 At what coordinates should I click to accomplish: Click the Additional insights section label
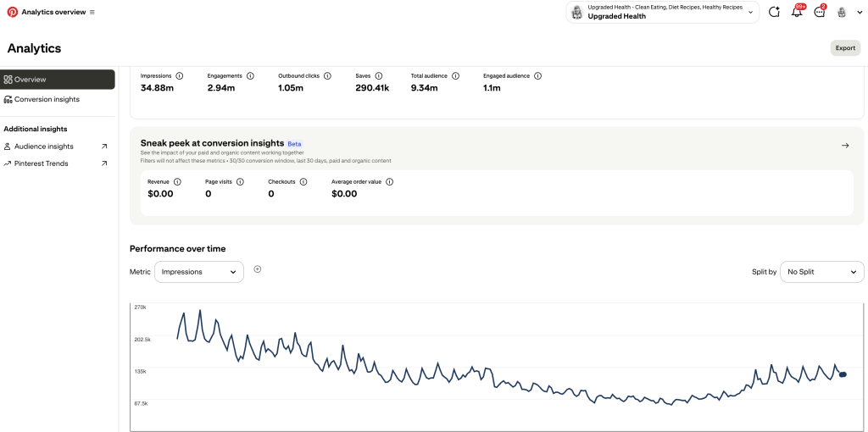(36, 129)
